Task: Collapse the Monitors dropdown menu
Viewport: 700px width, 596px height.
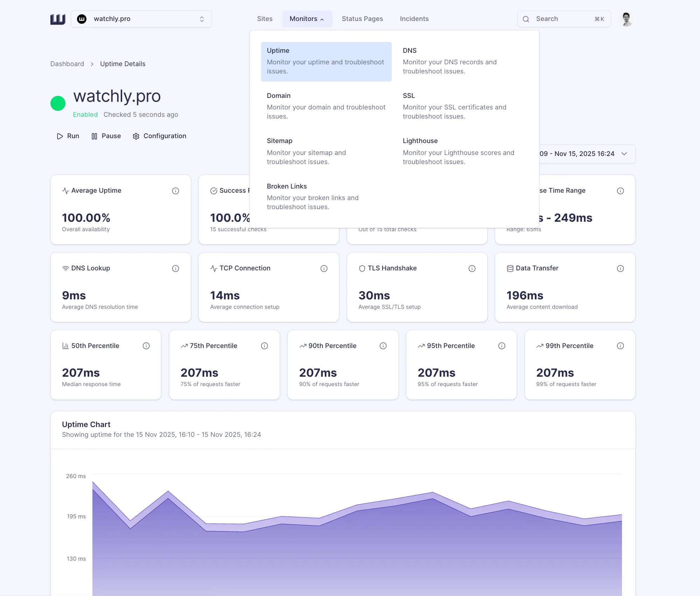Action: click(x=307, y=19)
